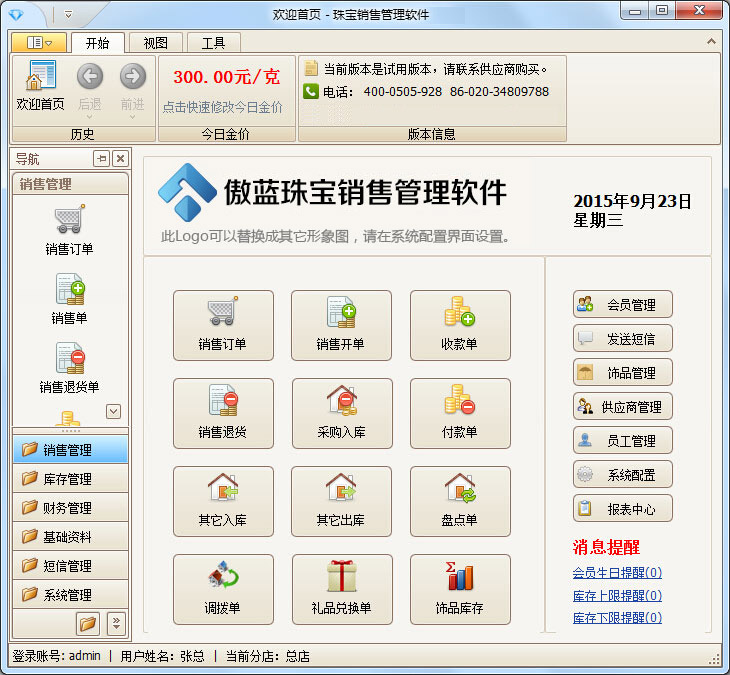730x675 pixels.
Task: Click the 系统配置 button
Action: [x=623, y=474]
